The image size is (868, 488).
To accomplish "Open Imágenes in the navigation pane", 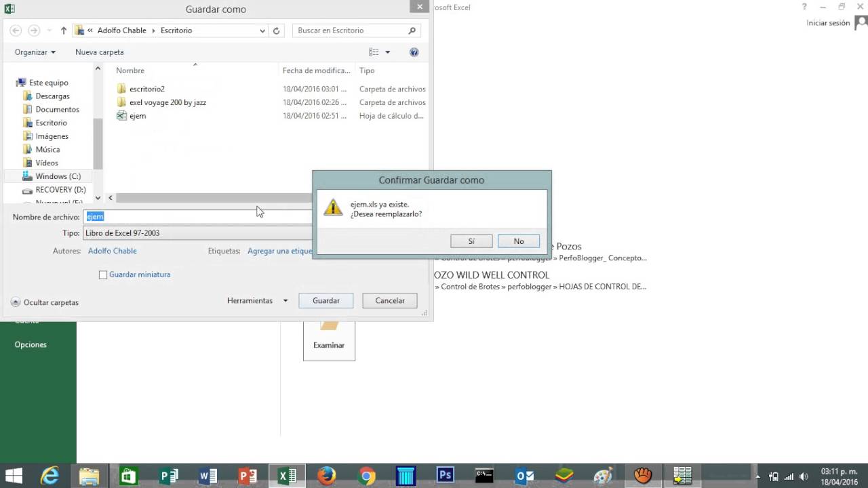I will pyautogui.click(x=52, y=136).
